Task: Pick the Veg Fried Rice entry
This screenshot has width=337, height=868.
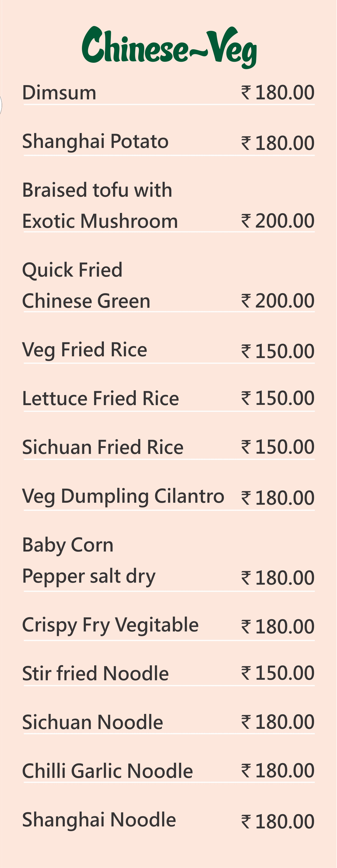Action: (x=85, y=350)
